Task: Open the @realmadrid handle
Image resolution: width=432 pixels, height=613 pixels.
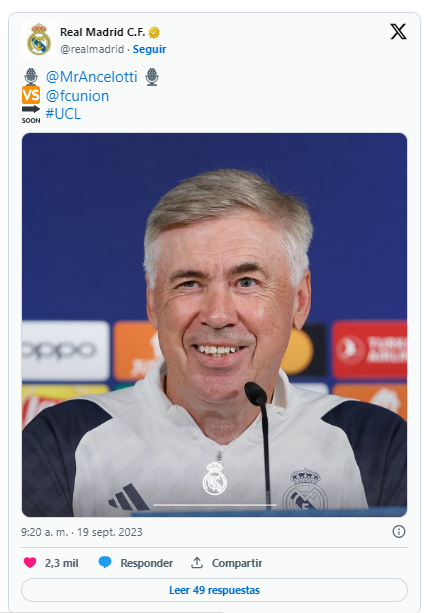Action: click(92, 49)
